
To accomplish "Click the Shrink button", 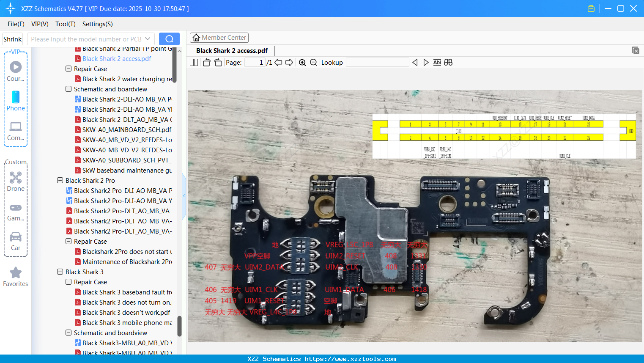I will pyautogui.click(x=13, y=39).
